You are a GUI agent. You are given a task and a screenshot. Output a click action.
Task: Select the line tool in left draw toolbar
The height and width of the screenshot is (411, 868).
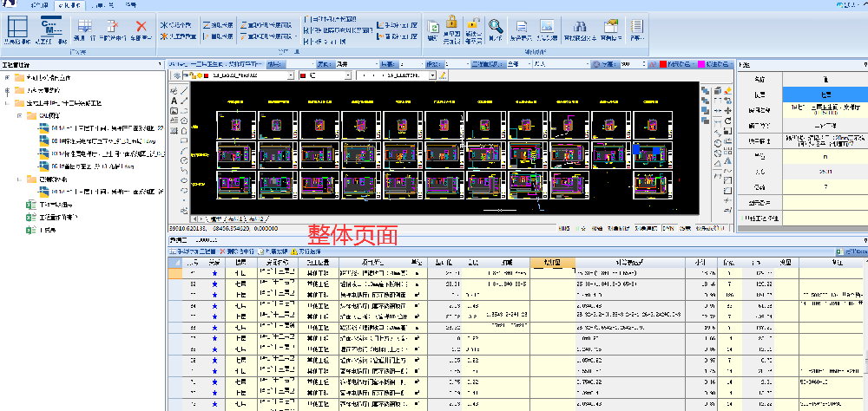coord(184,91)
